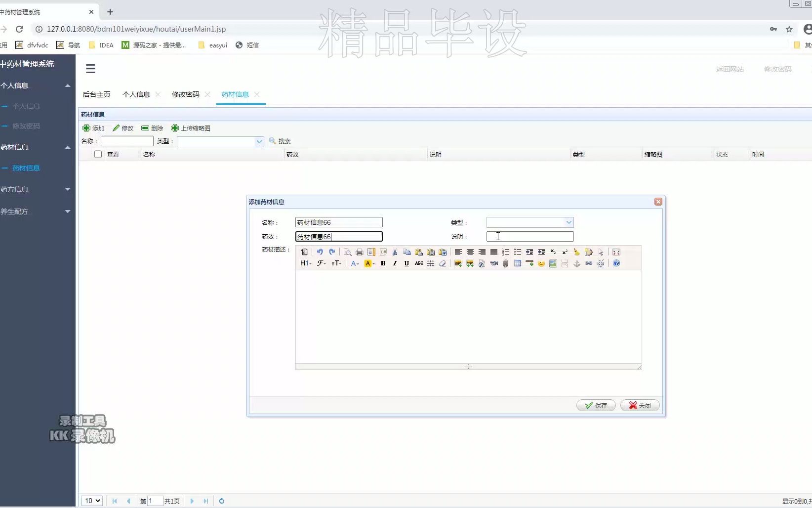Attach file with paperclip icon
The height and width of the screenshot is (508, 812).
[505, 263]
